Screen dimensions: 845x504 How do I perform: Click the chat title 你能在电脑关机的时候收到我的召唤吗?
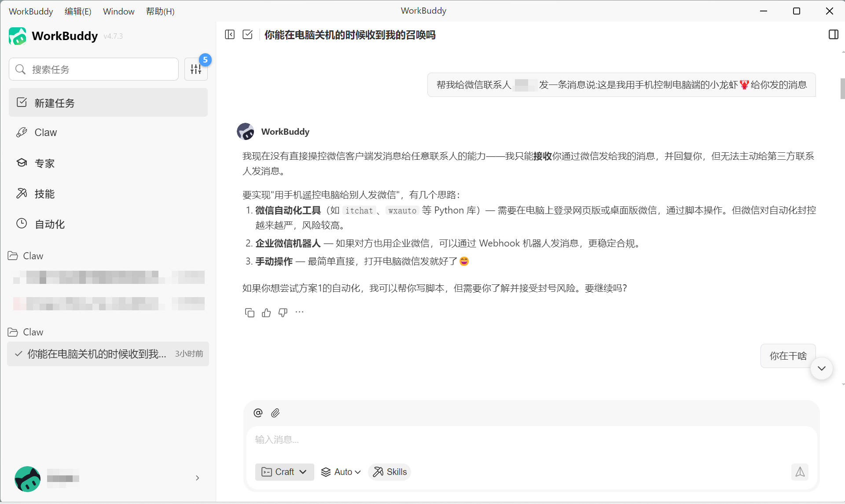tap(350, 35)
